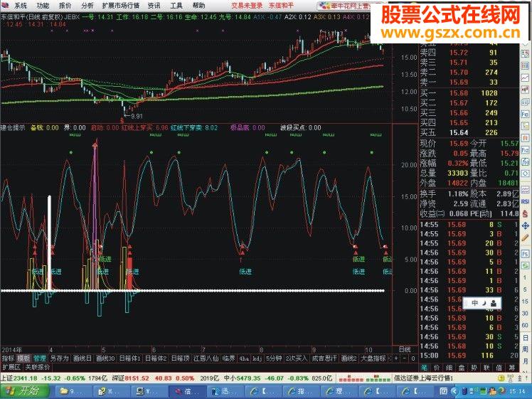Viewport: 532px width, 399px height.
Task: Open the 扩展市场行情 menu
Action: 120,6
